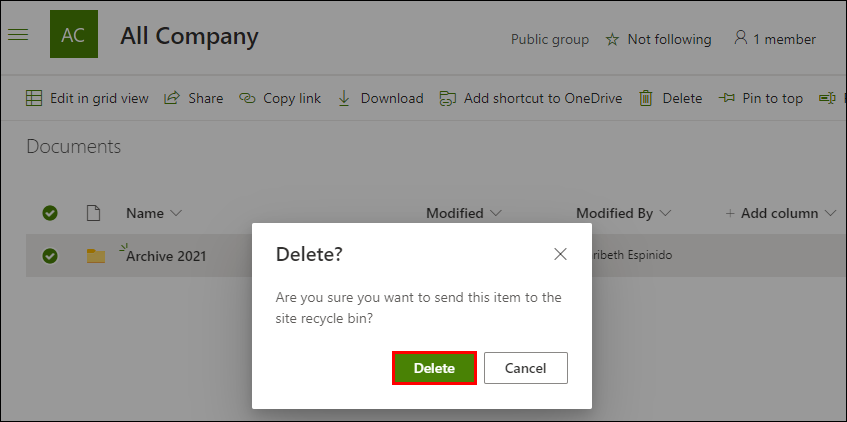Confirm deletion with the green Delete button
Image resolution: width=847 pixels, height=422 pixels.
pyautogui.click(x=434, y=368)
